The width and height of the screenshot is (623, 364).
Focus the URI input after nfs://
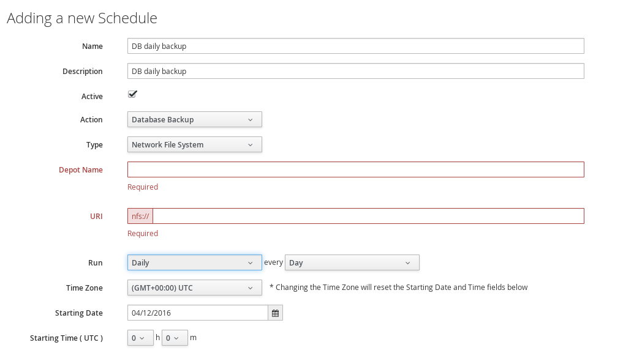click(368, 216)
